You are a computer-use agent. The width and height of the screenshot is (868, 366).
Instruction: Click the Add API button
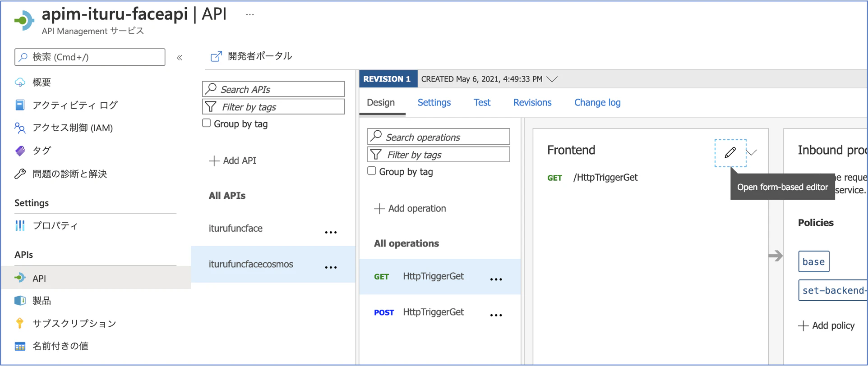coord(233,161)
